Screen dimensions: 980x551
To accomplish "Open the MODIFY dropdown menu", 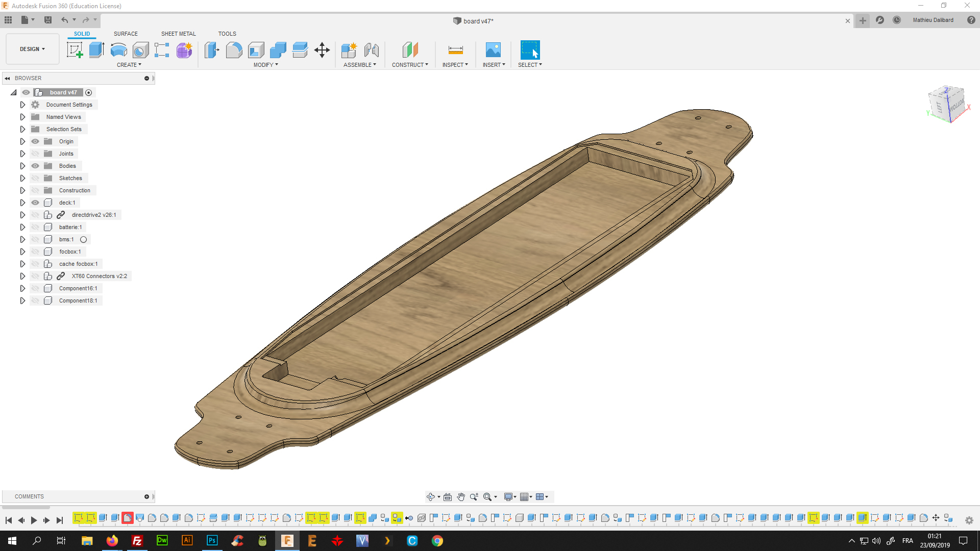I will point(266,65).
